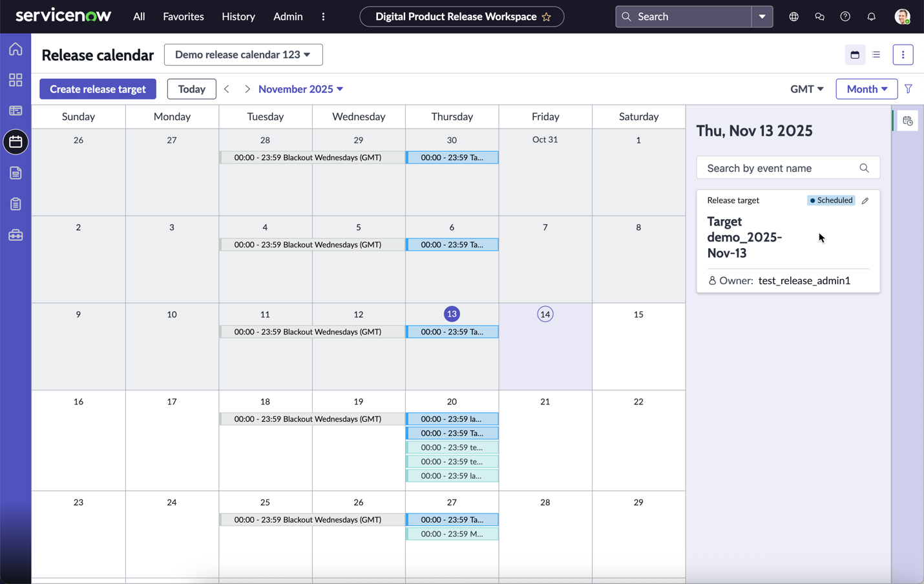Open Blackout Wednesdays event on Oct 28
The height and width of the screenshot is (584, 924).
312,158
